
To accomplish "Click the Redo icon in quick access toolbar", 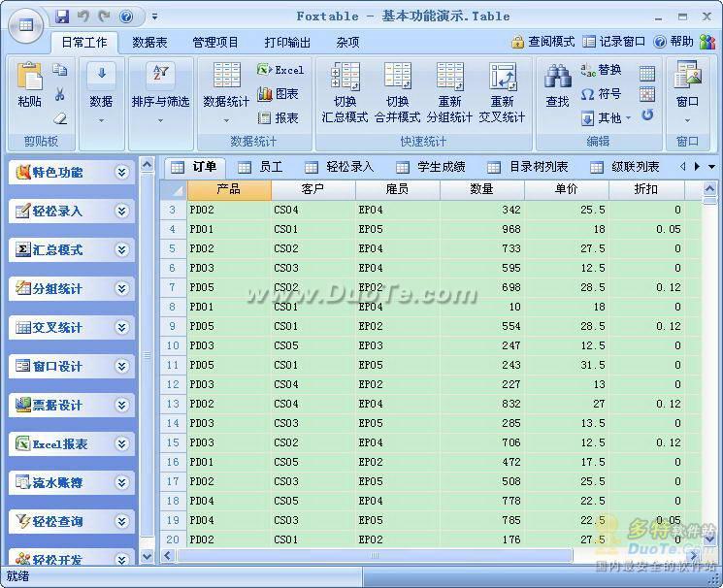I will click(x=105, y=16).
